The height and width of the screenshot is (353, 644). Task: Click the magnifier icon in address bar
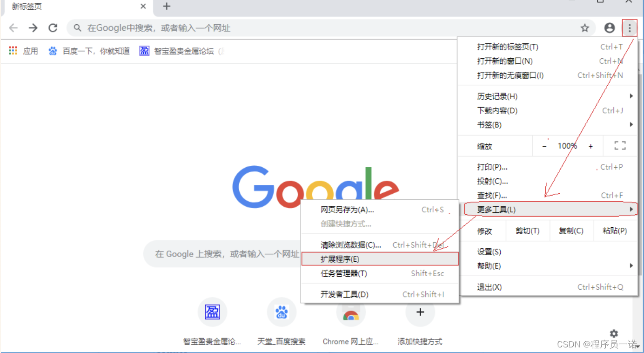pyautogui.click(x=77, y=28)
